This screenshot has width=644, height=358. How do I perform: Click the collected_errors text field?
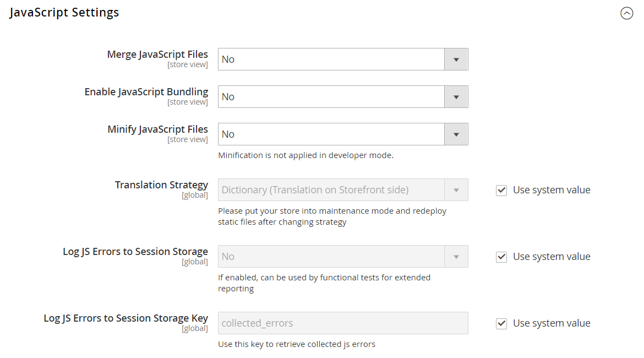point(343,323)
